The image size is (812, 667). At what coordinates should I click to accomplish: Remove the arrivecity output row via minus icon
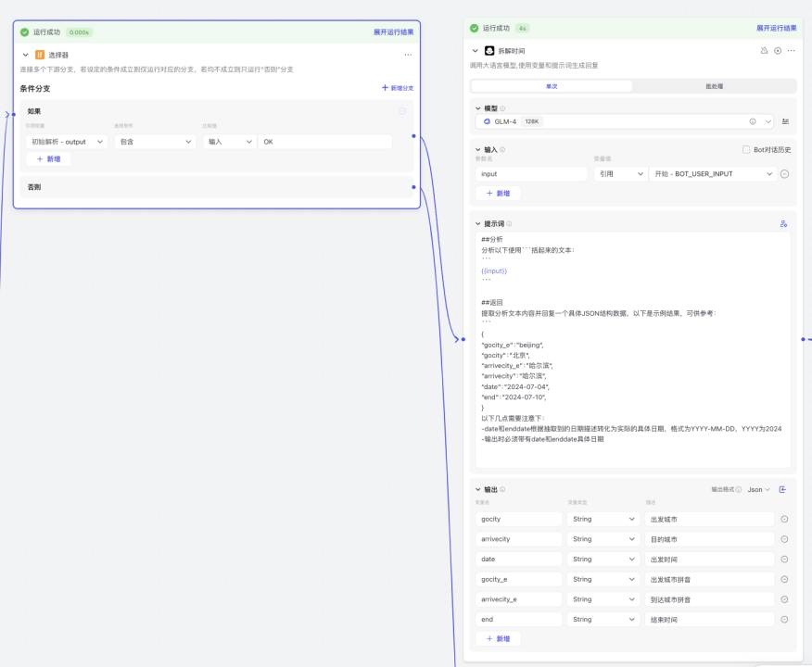point(784,538)
